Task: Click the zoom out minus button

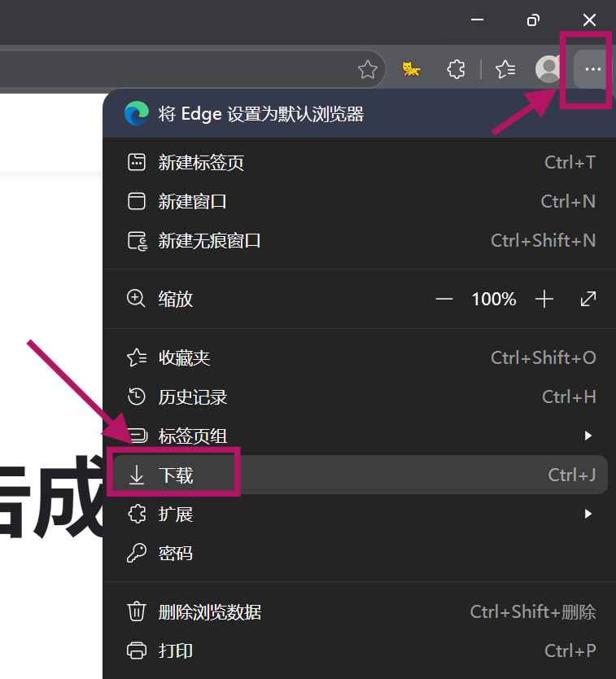Action: [x=443, y=300]
